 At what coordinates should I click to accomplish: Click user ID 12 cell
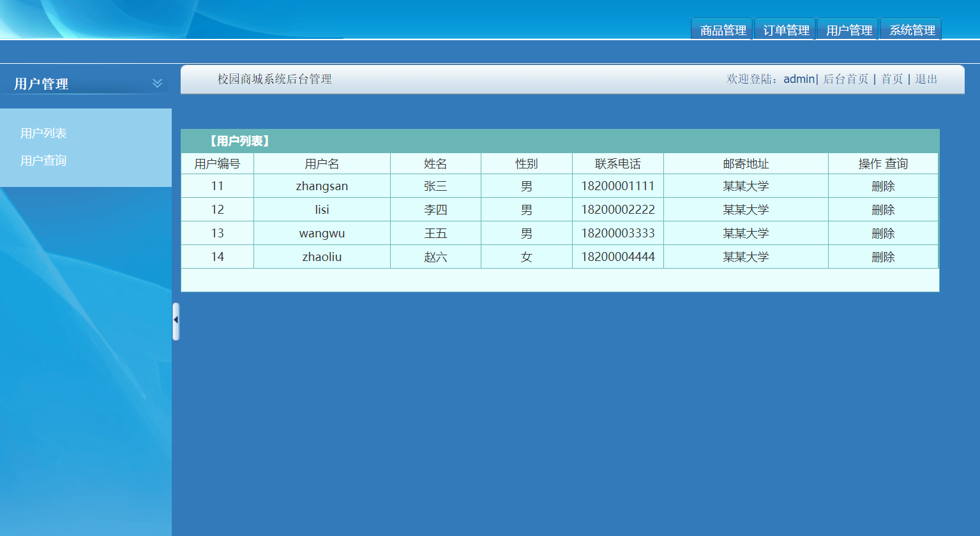pos(217,210)
